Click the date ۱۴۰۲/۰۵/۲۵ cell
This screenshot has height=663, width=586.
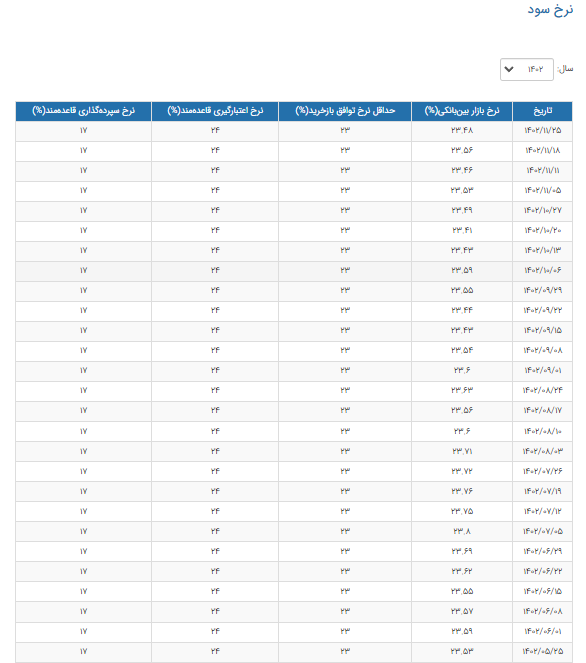pos(542,652)
